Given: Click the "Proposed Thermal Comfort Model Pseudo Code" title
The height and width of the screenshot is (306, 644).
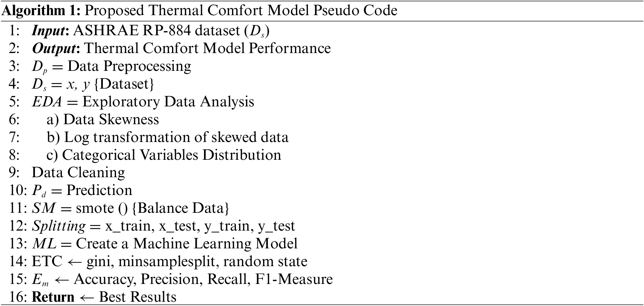Looking at the screenshot, I should [241, 11].
